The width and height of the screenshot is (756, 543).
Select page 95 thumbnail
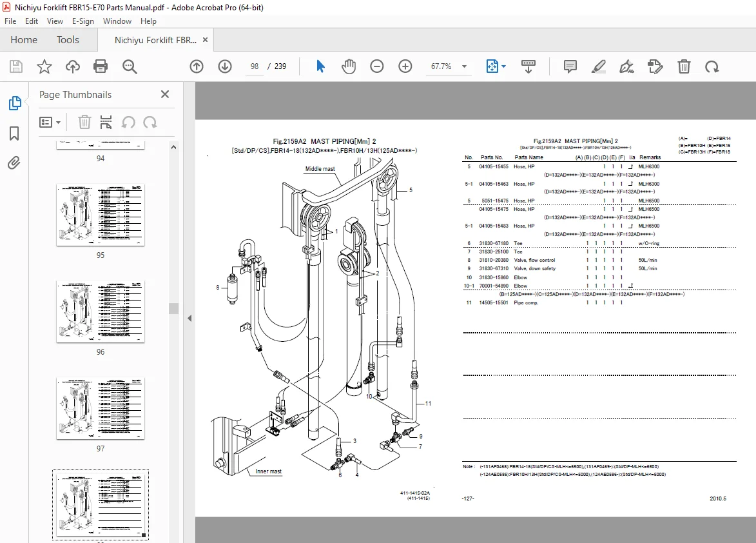click(101, 215)
